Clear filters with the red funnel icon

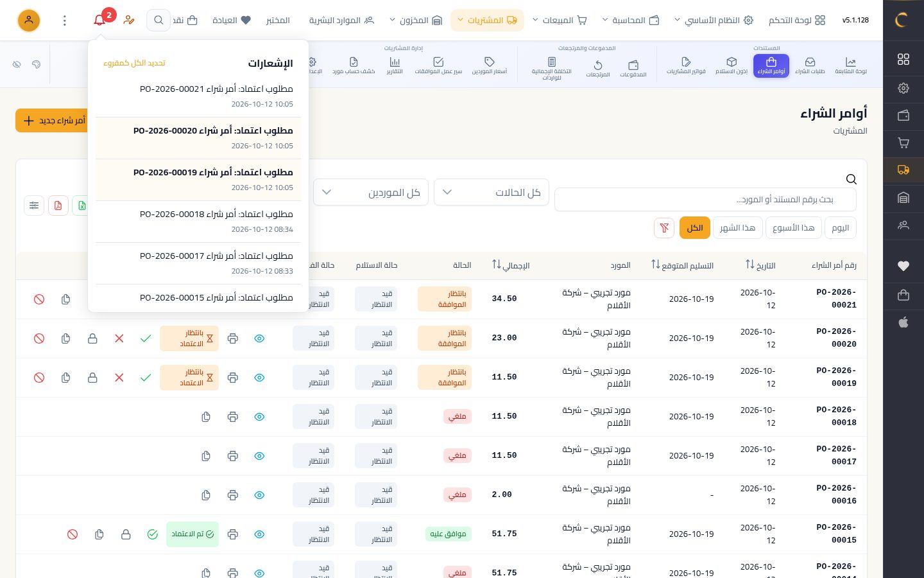tap(664, 228)
